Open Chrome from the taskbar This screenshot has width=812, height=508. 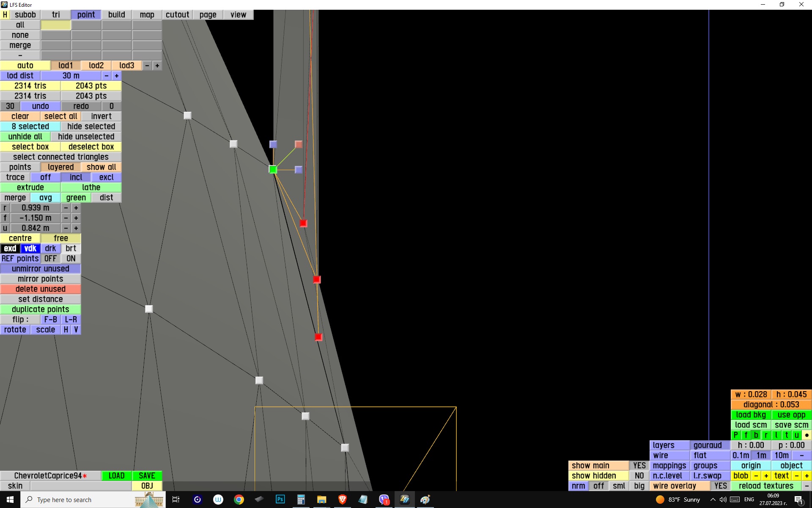coord(239,500)
